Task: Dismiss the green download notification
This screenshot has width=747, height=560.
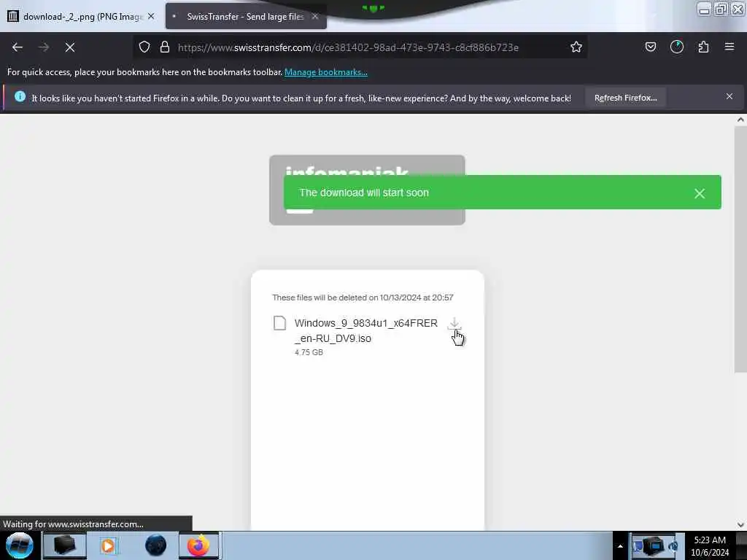Action: 700,193
